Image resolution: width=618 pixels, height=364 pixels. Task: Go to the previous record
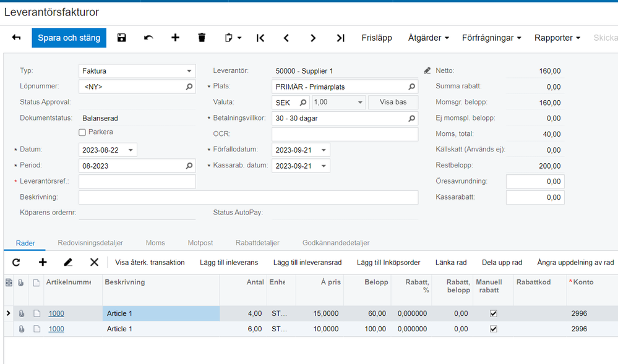tap(286, 38)
